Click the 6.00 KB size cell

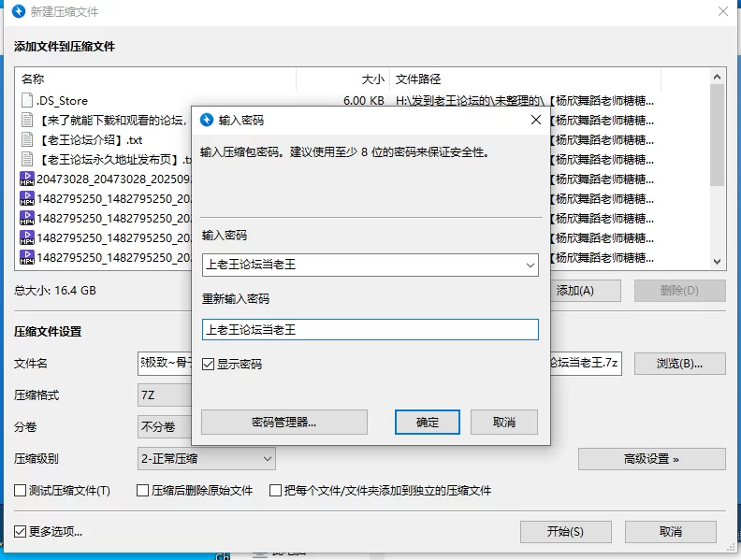363,101
